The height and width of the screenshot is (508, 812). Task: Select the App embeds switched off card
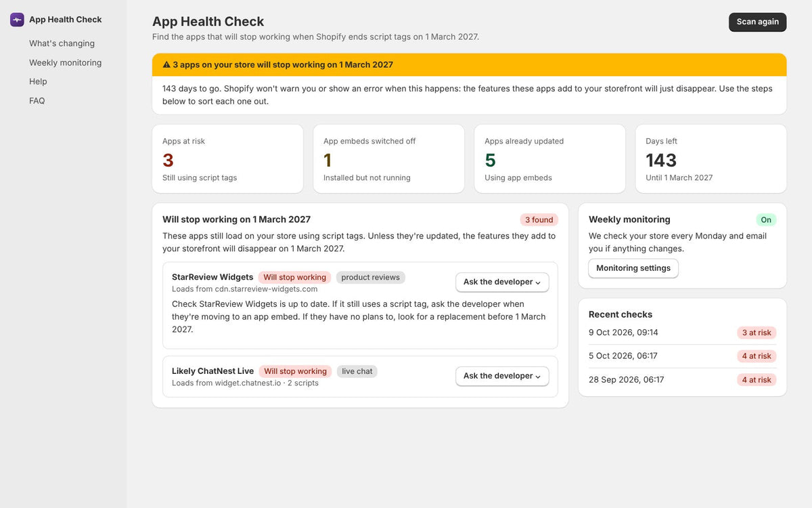coord(389,159)
